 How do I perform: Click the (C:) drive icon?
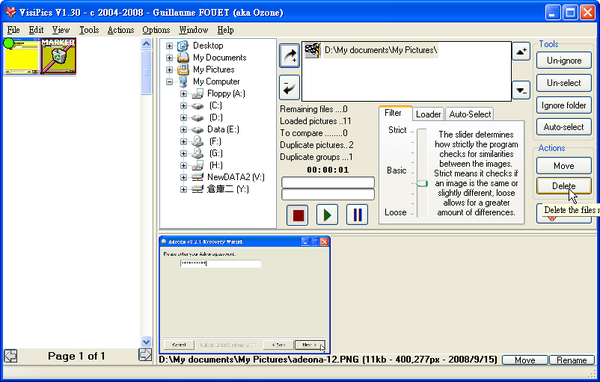tap(197, 106)
